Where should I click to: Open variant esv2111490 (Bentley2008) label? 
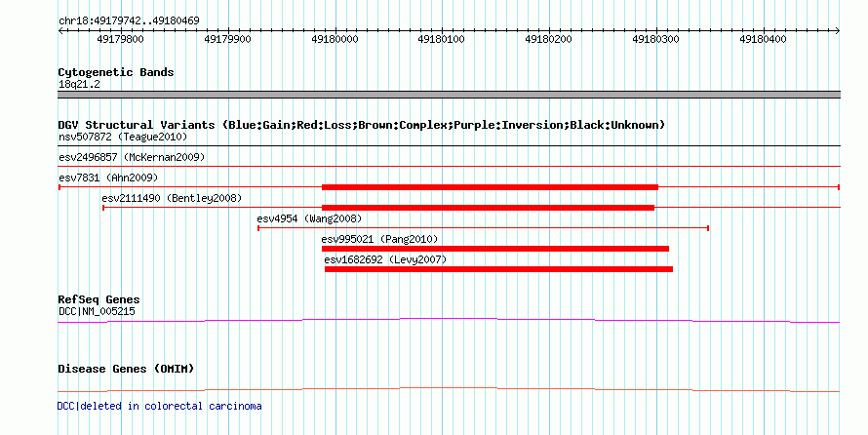(x=172, y=198)
